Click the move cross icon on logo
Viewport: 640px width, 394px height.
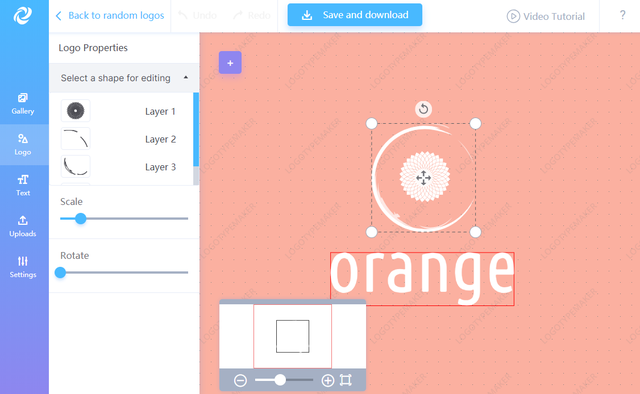coord(424,178)
